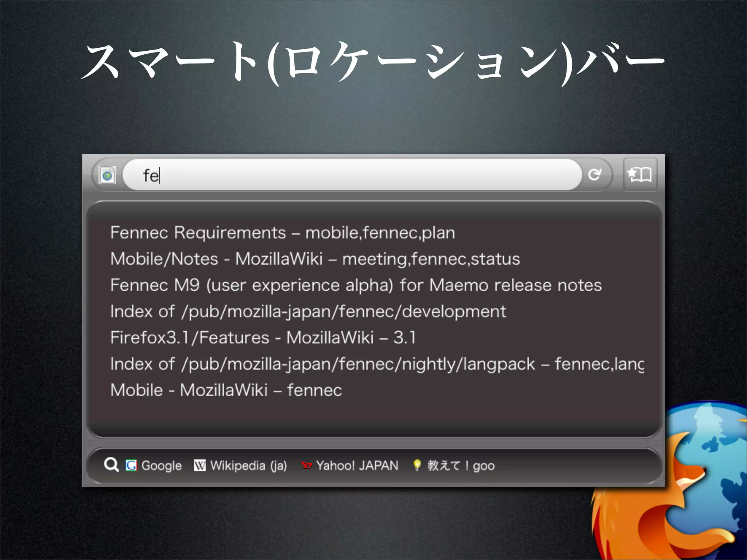The width and height of the screenshot is (747, 560).
Task: Open Index of fennec/development suggestion
Action: click(308, 311)
